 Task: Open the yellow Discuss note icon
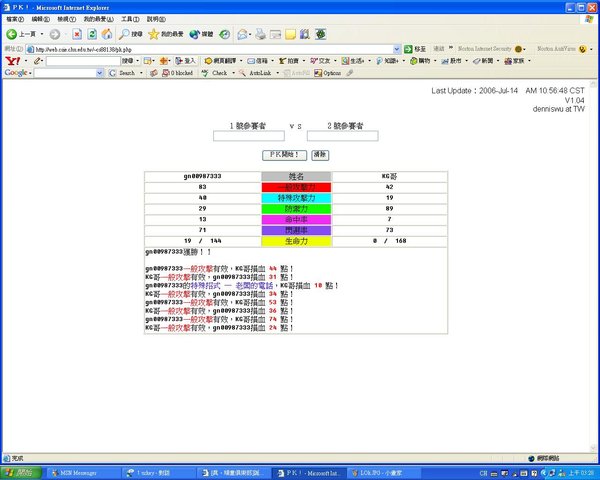[290, 34]
